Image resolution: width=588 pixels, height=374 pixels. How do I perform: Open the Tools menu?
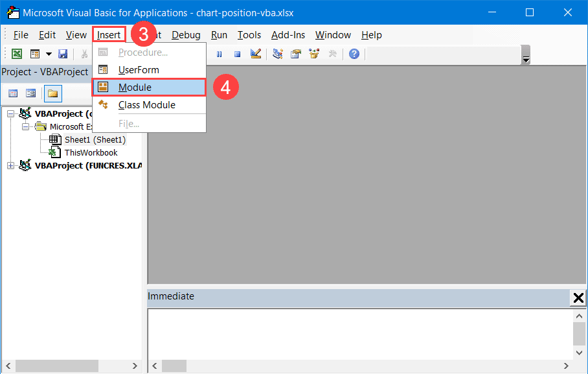[249, 35]
